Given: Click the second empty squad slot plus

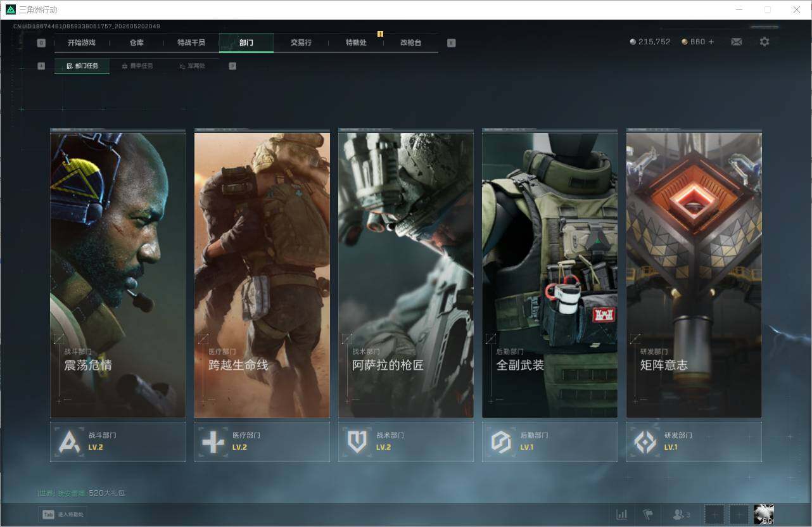Looking at the screenshot, I should tap(739, 514).
